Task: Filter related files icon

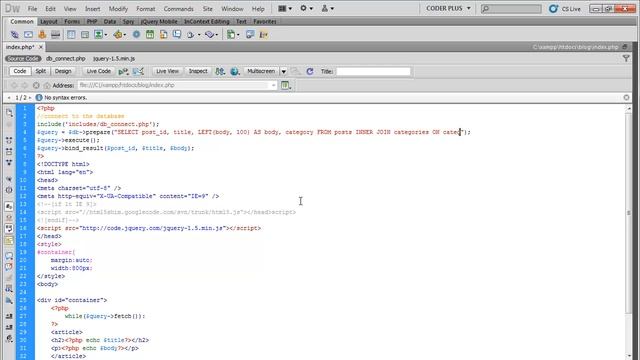Action: point(626,59)
